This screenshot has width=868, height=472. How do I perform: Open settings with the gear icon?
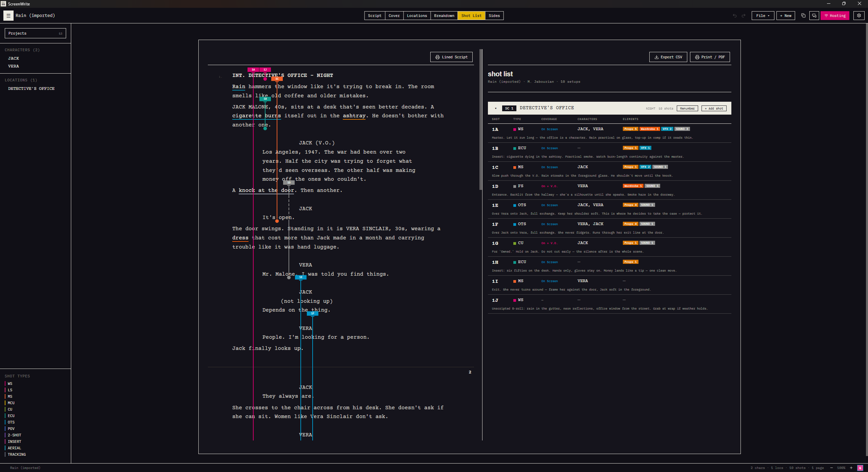pos(859,16)
